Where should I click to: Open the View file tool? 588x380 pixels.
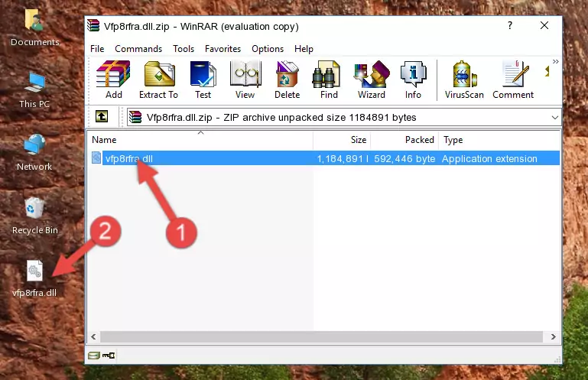(245, 80)
